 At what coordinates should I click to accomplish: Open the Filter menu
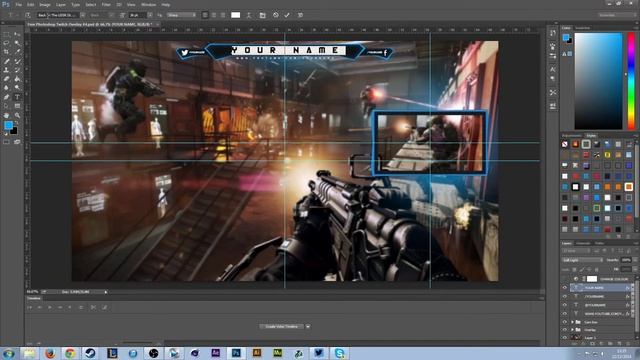(x=106, y=4)
